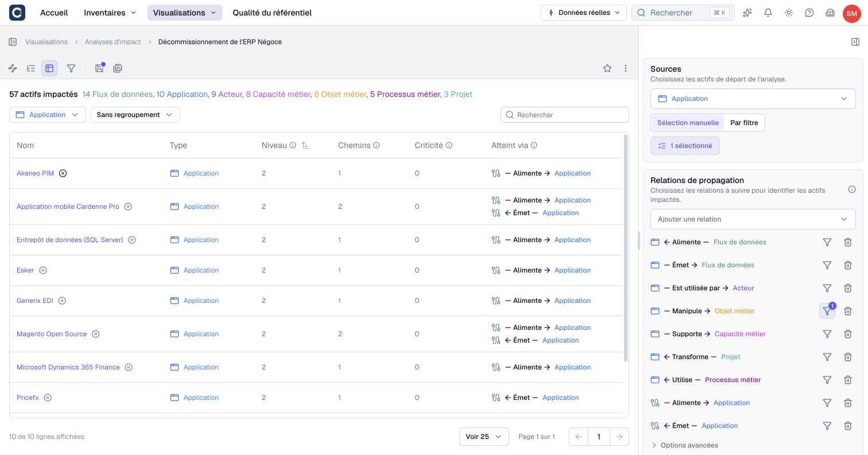This screenshot has width=868, height=455.
Task: Click the info icon in Relations de propagation
Action: [x=852, y=190]
